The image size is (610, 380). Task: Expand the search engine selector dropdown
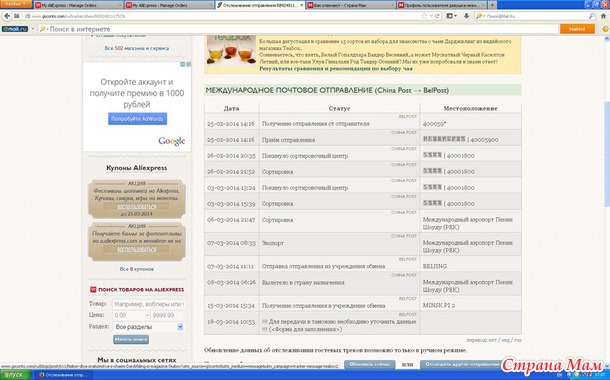[480, 16]
